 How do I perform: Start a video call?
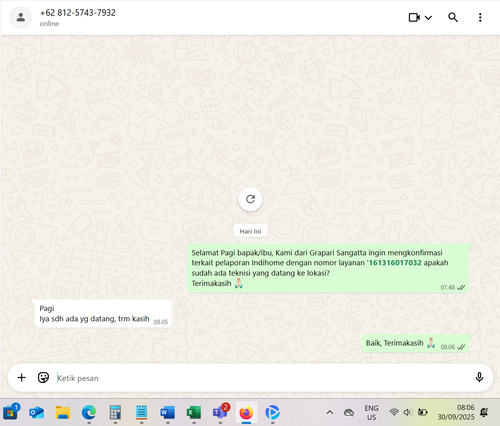pos(414,17)
